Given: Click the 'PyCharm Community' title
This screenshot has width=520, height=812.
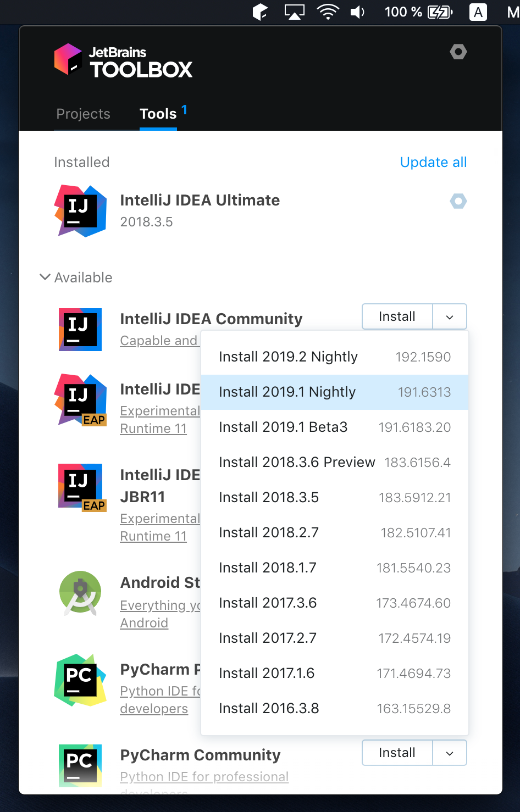Looking at the screenshot, I should tap(201, 755).
